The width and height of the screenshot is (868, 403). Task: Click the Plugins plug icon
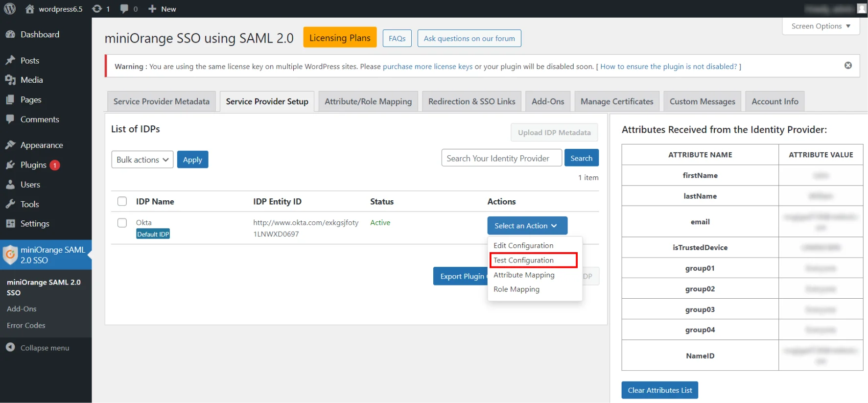[10, 165]
